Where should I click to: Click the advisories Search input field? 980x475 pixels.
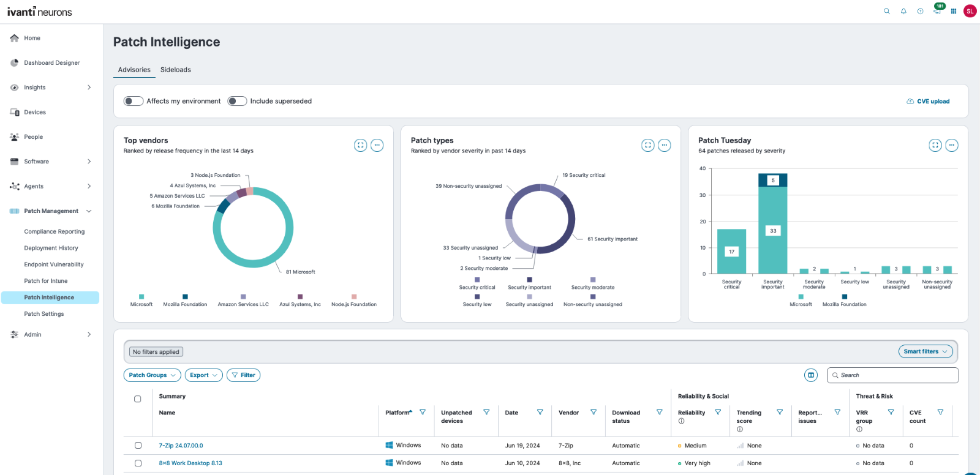[894, 375]
